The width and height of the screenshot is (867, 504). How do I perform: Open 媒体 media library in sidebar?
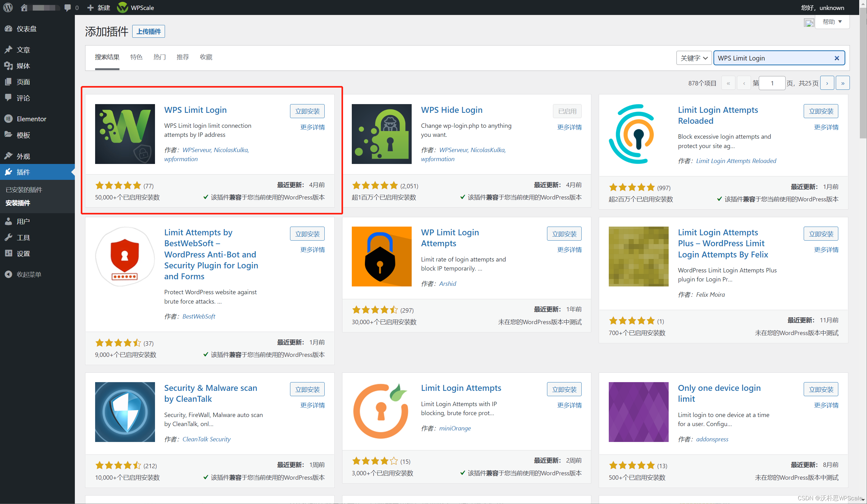coord(23,66)
